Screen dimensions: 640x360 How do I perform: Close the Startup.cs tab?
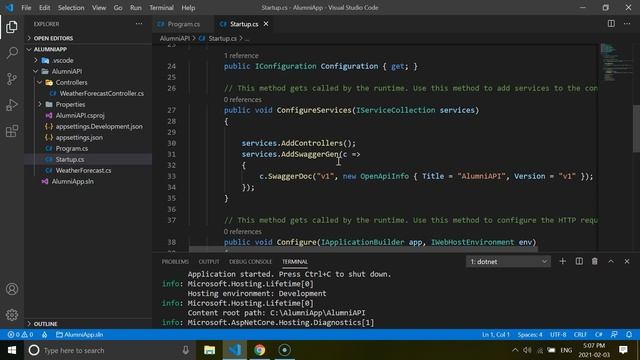coord(266,24)
